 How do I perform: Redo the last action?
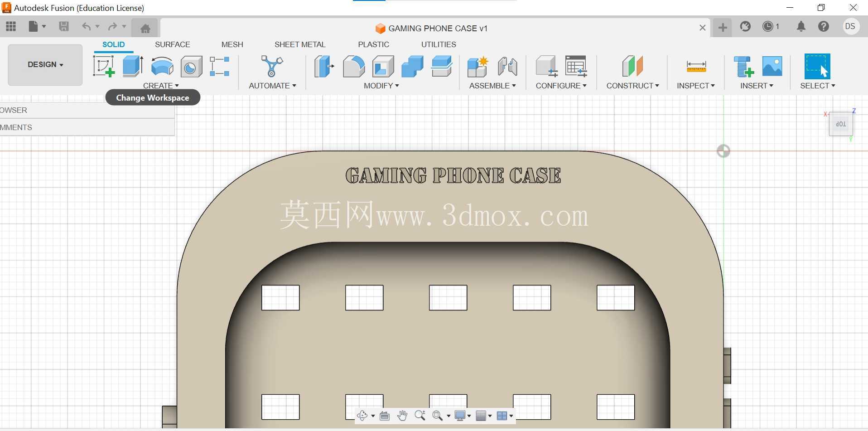click(x=112, y=27)
